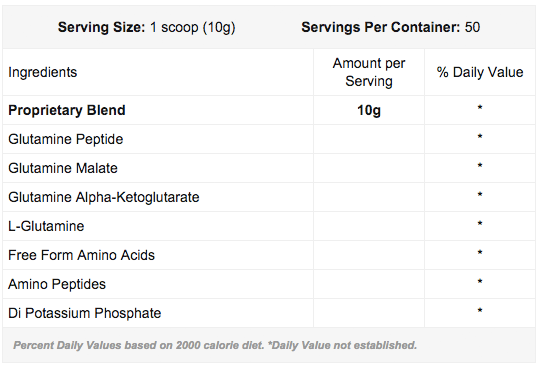Click the 10g amount value
Screen dimensions: 544x372
369,110
